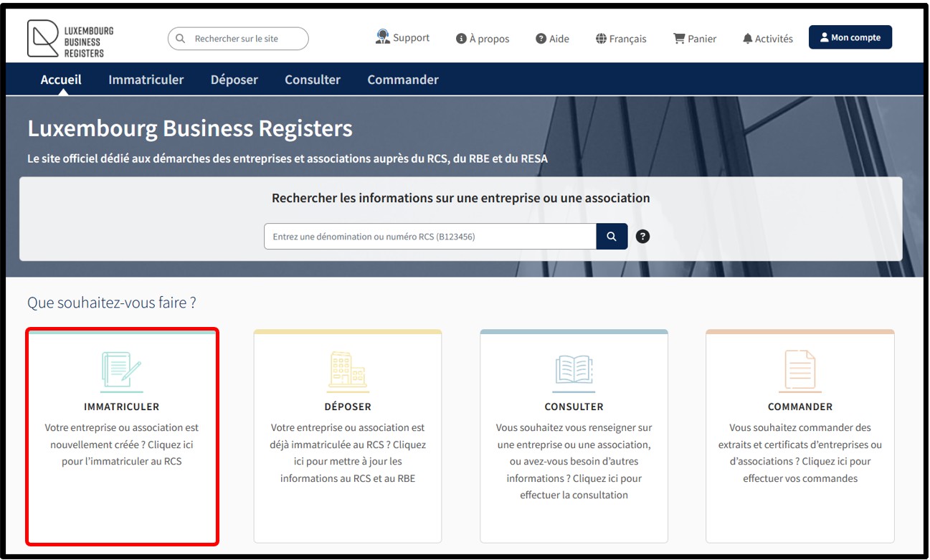Expand the Aide help menu
Viewport: 930px width, 560px height.
(552, 39)
